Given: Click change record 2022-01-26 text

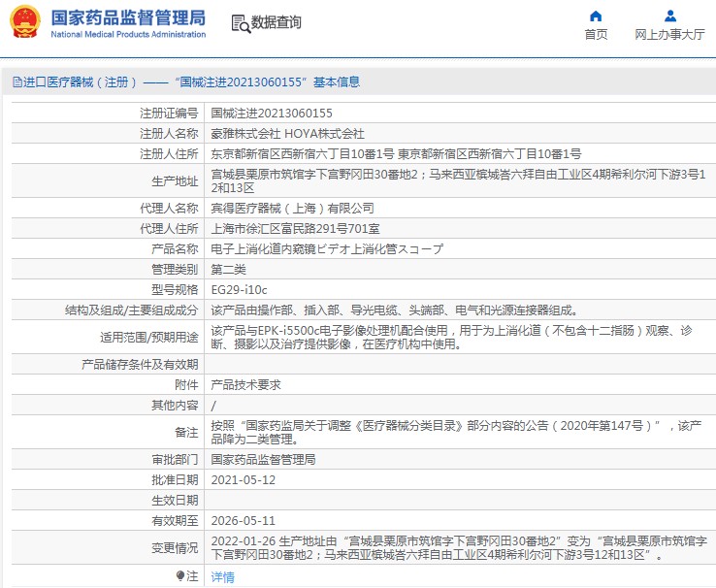Looking at the screenshot, I should click(x=459, y=548).
